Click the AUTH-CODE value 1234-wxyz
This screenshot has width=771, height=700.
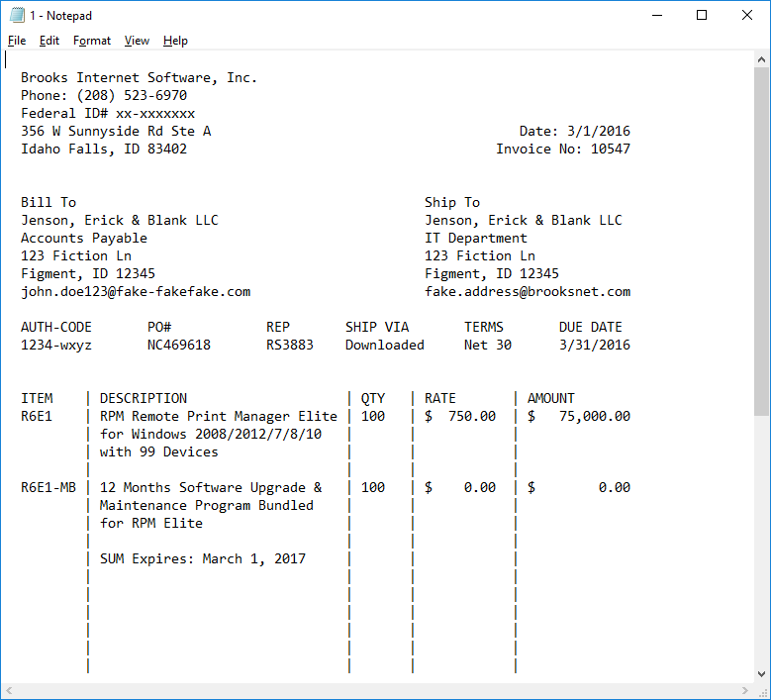(x=56, y=346)
